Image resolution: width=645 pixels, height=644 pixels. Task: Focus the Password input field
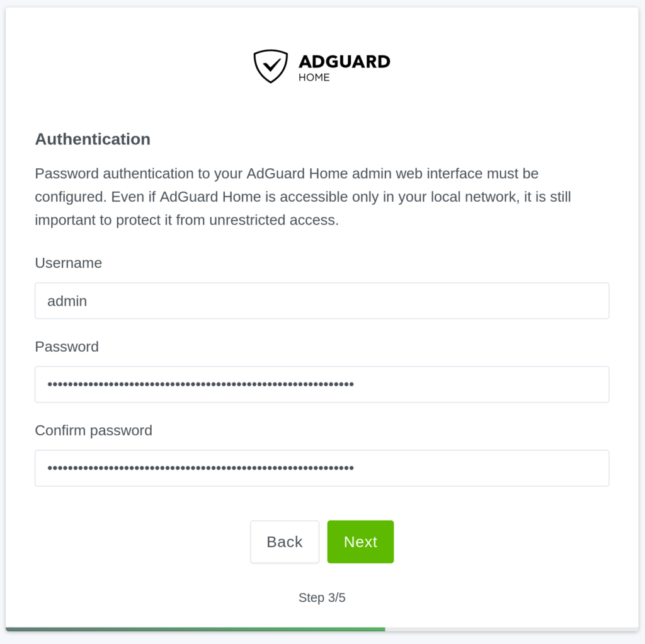click(321, 384)
